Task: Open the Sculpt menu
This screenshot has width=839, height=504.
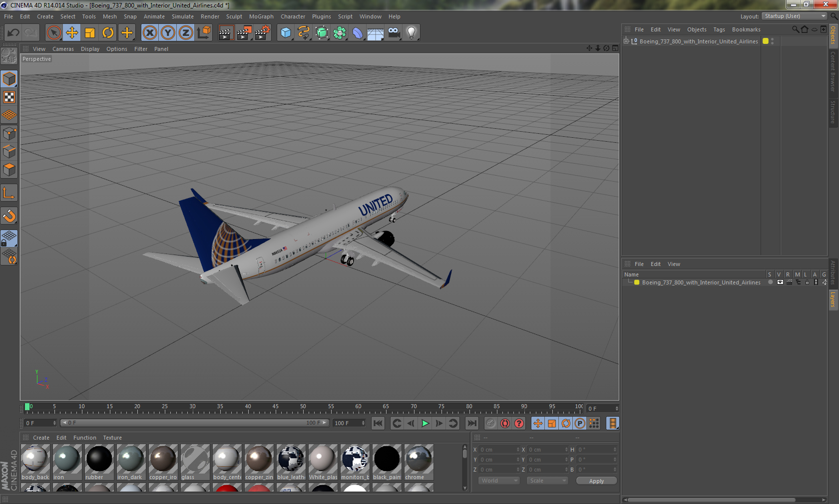Action: pyautogui.click(x=234, y=16)
